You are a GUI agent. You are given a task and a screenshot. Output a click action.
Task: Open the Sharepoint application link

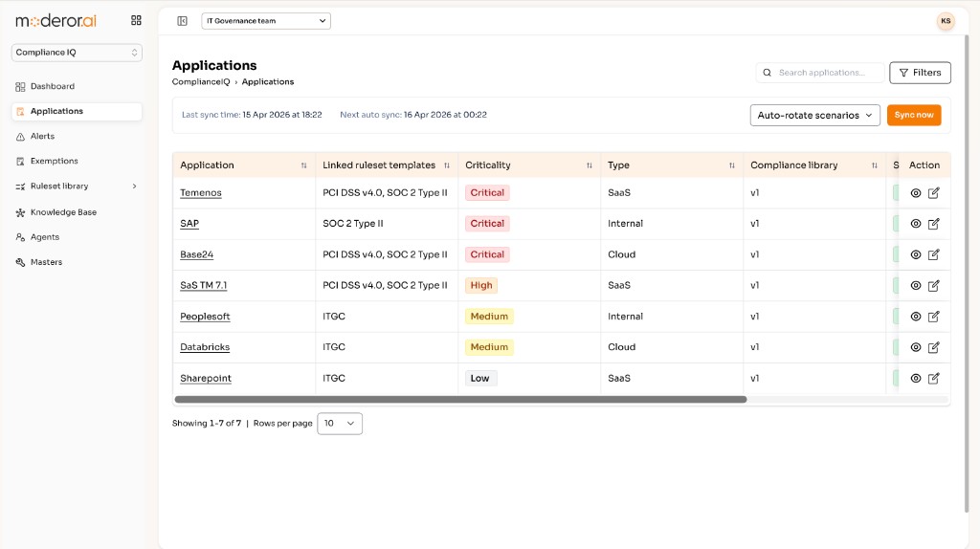pyautogui.click(x=206, y=379)
